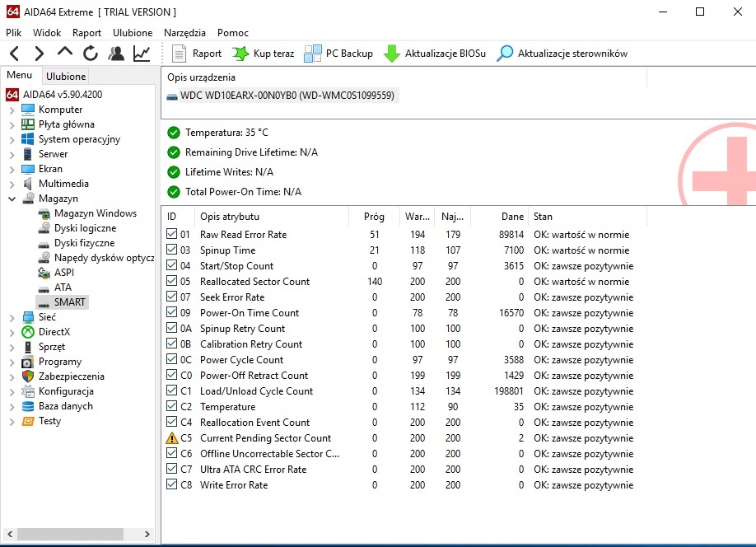Screen dimensions: 756x547
Task: Select the Serwer icon
Action: pyautogui.click(x=28, y=154)
